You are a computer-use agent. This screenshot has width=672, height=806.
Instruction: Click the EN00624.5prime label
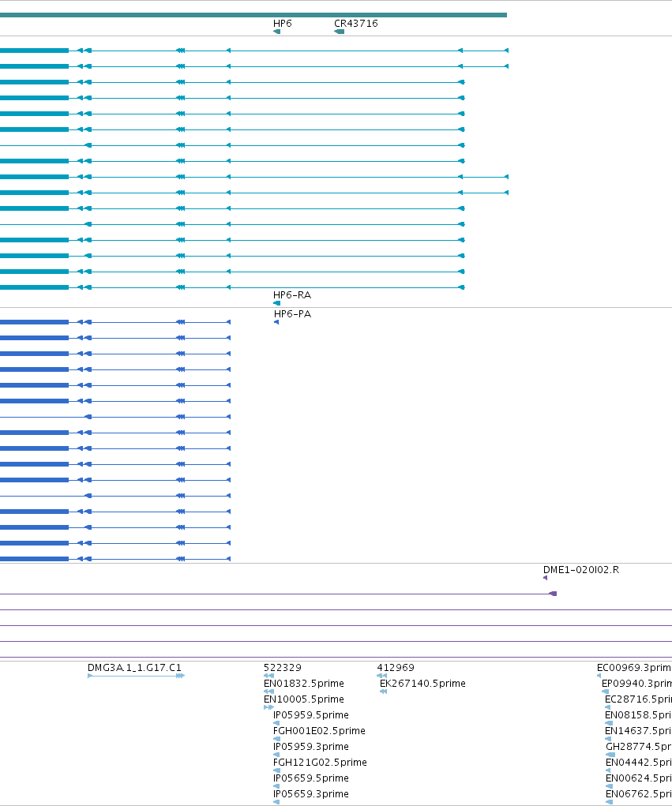tap(639, 778)
